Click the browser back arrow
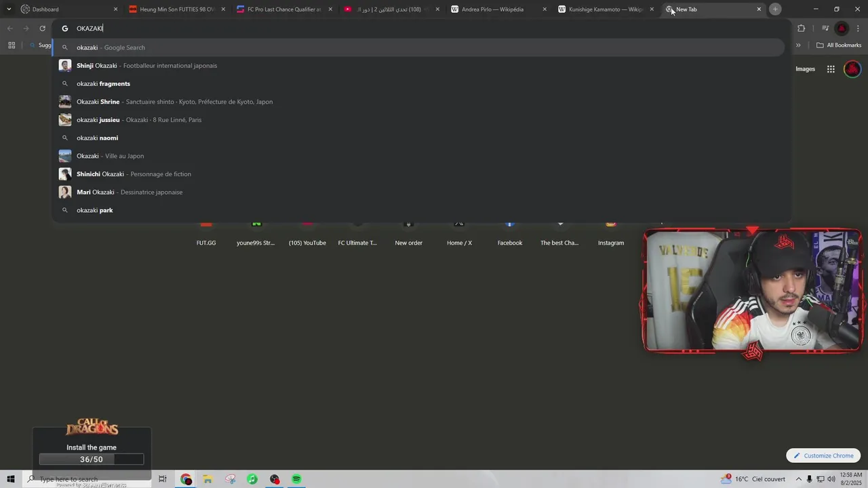 pyautogui.click(x=9, y=28)
